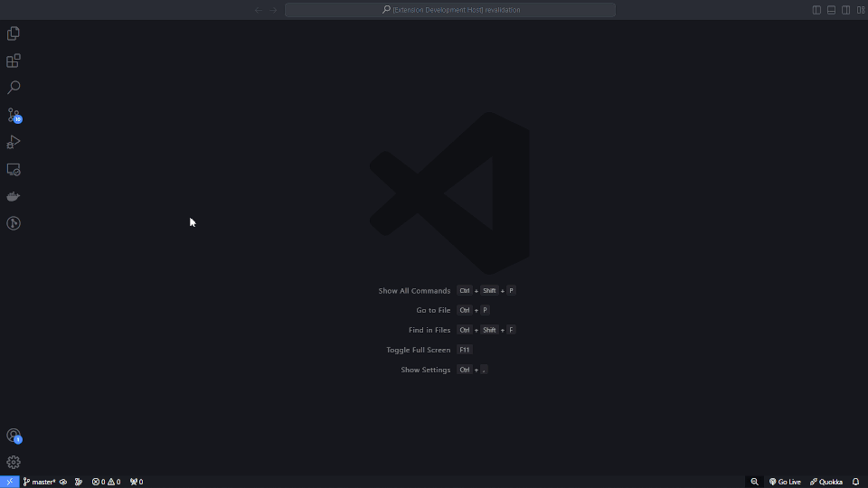Open Source Control view with badge
The image size is (868, 488).
click(14, 115)
